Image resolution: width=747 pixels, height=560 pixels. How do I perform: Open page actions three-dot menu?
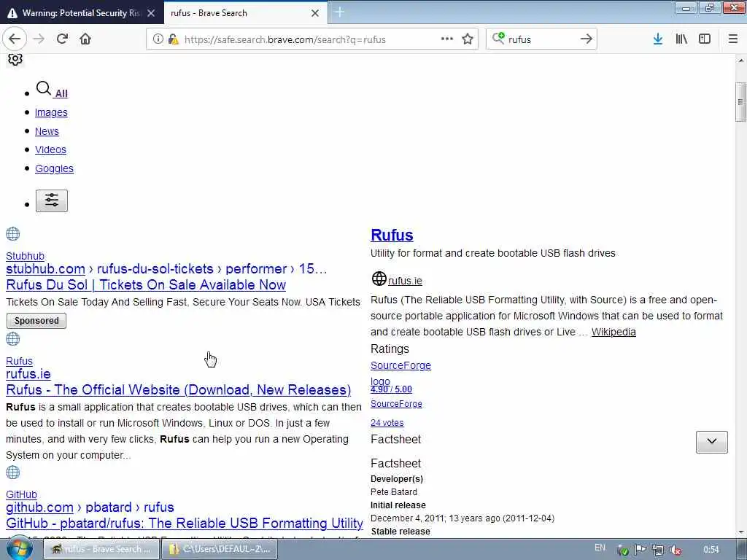(447, 39)
